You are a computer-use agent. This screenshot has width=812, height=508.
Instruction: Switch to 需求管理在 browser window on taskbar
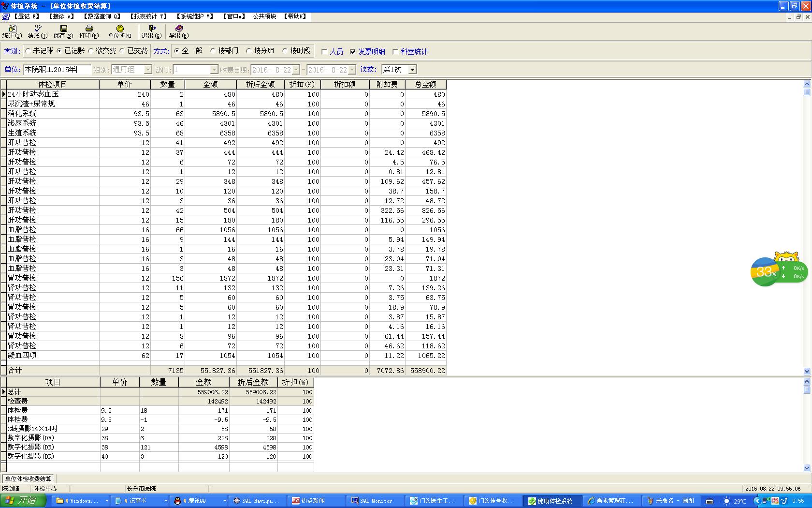[611, 501]
